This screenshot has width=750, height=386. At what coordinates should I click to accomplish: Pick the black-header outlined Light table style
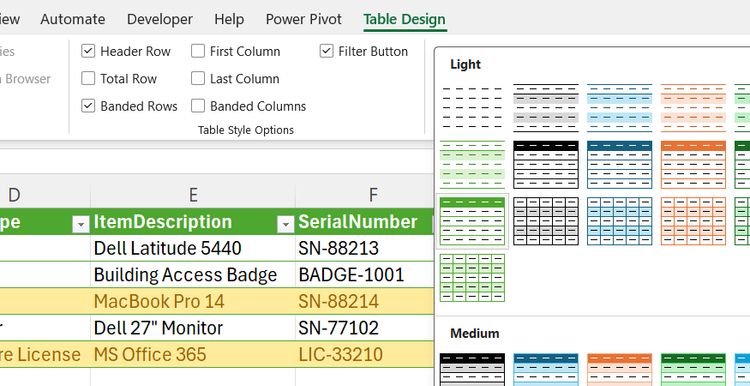tap(546, 165)
